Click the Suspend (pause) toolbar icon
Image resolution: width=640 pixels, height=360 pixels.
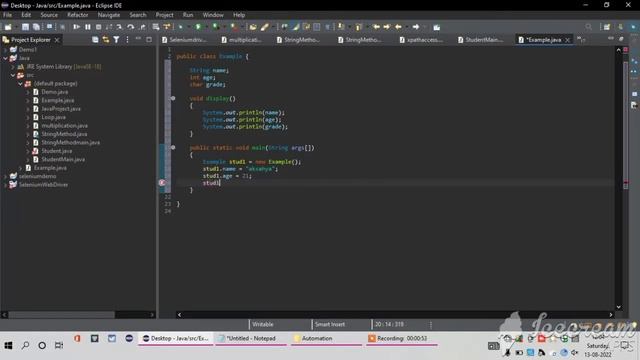[x=87, y=27]
